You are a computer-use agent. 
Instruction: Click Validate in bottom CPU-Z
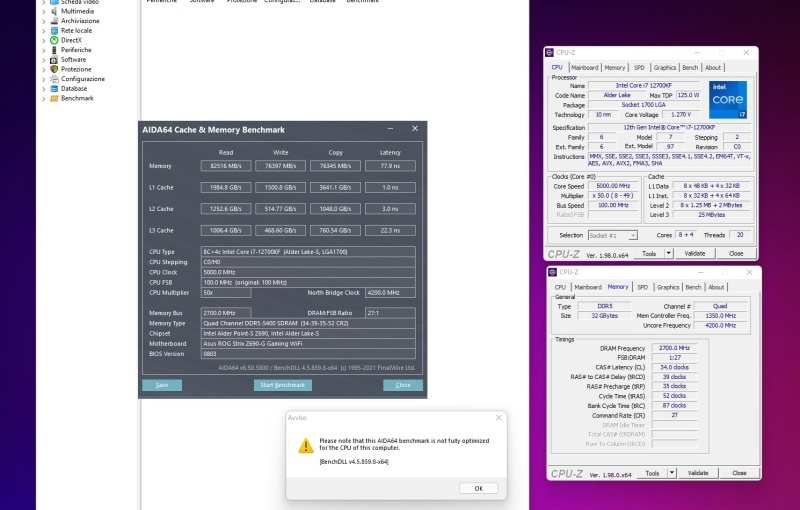click(698, 473)
